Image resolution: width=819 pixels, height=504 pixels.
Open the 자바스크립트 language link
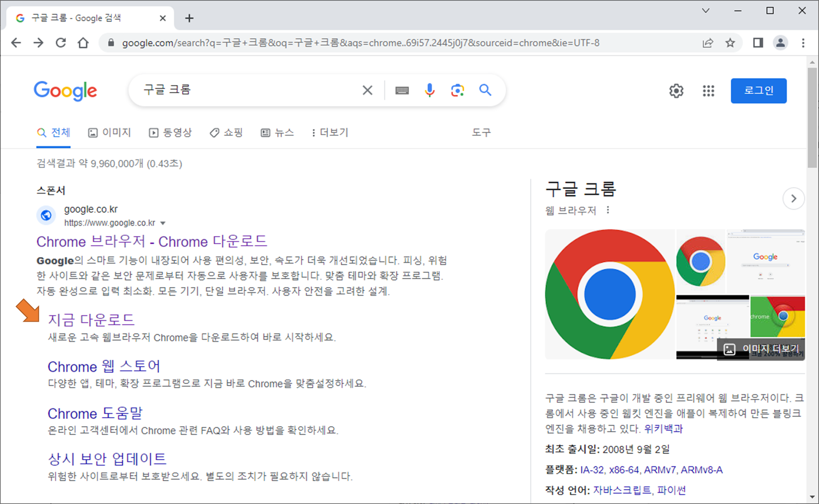(622, 490)
